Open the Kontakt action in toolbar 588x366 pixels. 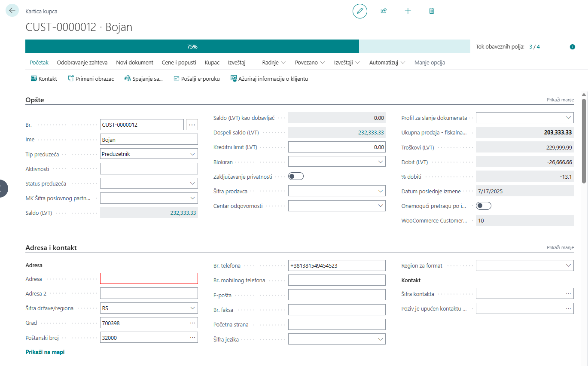[44, 79]
